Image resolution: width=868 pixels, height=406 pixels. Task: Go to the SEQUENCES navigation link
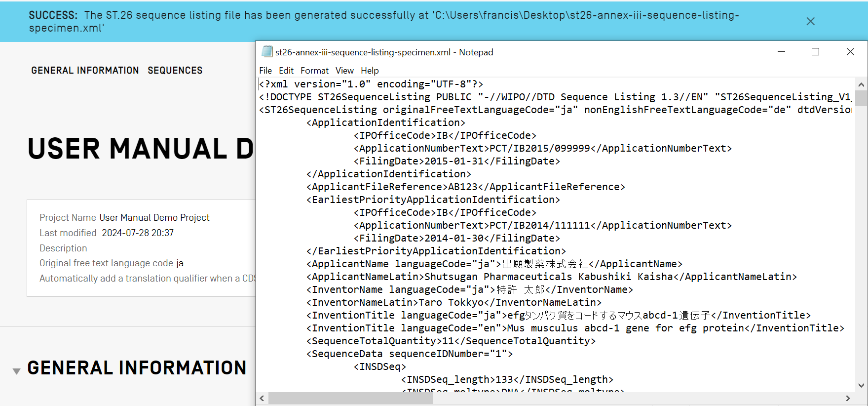(175, 71)
